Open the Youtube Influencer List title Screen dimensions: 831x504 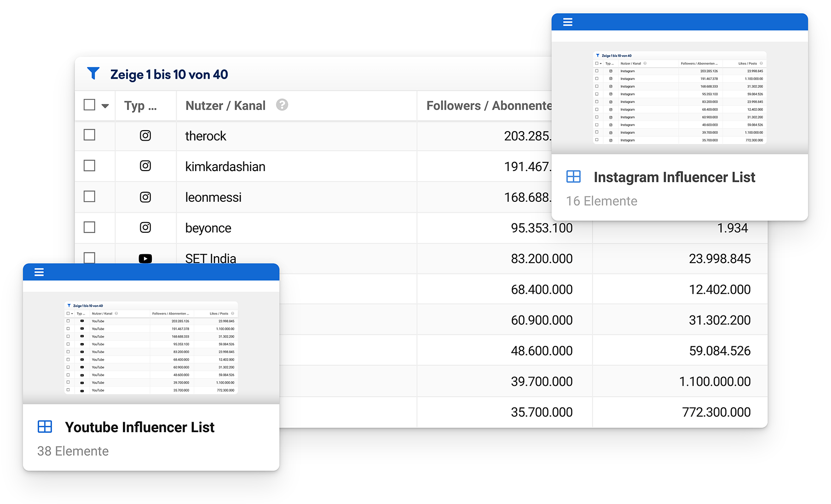tap(139, 427)
